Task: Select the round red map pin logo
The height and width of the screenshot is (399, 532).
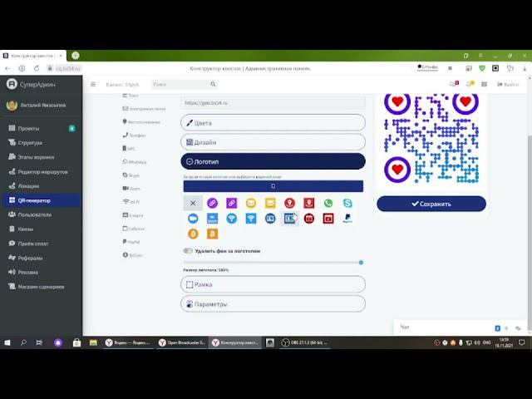Action: click(x=290, y=203)
